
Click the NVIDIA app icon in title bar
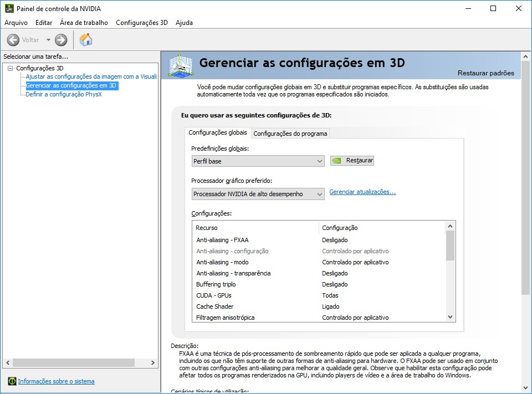click(9, 8)
